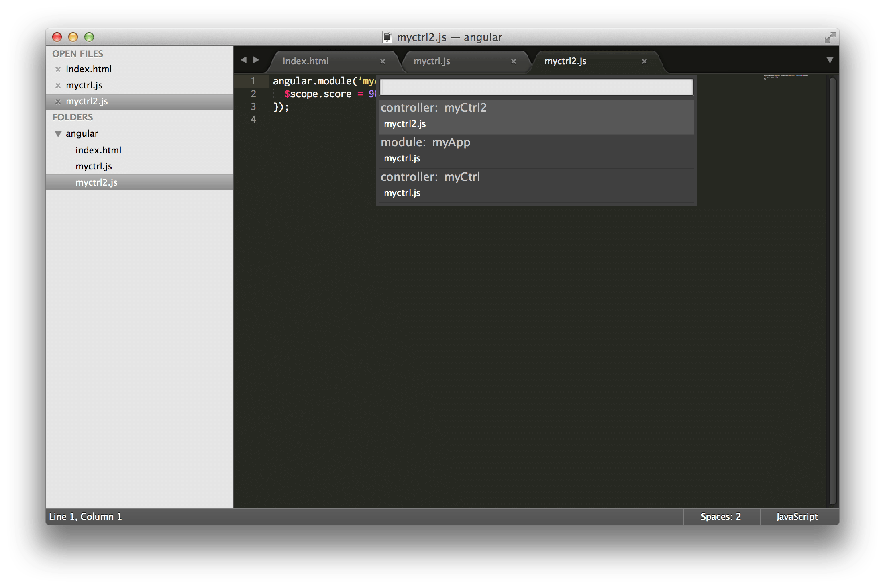
Task: Go to previous tab with left arrow
Action: pyautogui.click(x=243, y=60)
